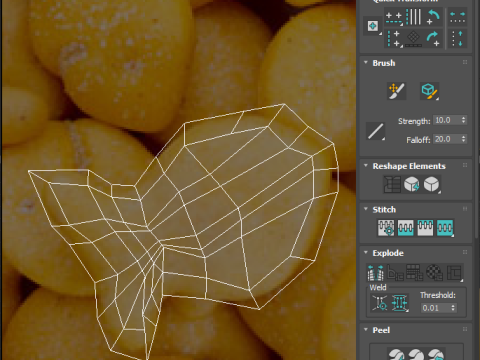
Task: Open the Relax custom box icon
Action: pyautogui.click(x=431, y=184)
